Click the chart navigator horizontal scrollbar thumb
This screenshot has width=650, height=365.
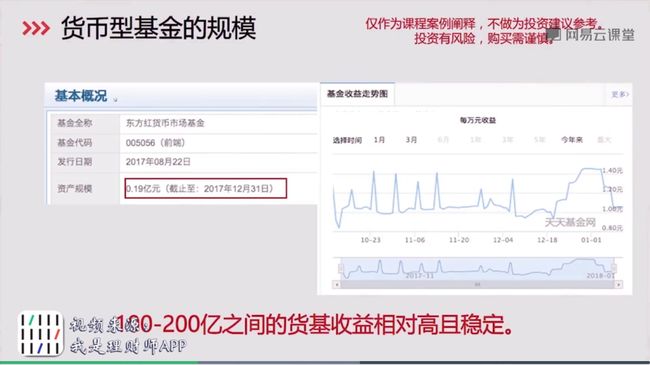tap(478, 285)
